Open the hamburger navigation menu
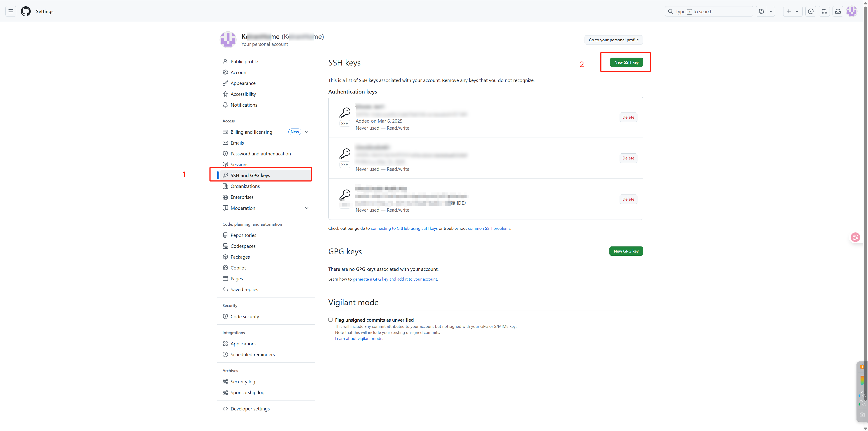 coord(11,12)
